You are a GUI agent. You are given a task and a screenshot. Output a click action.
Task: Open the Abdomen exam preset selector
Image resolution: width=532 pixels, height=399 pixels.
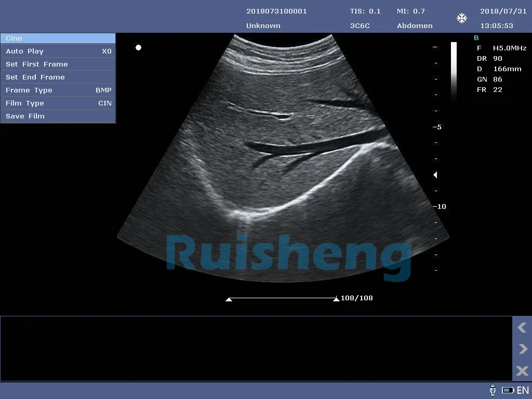(415, 25)
